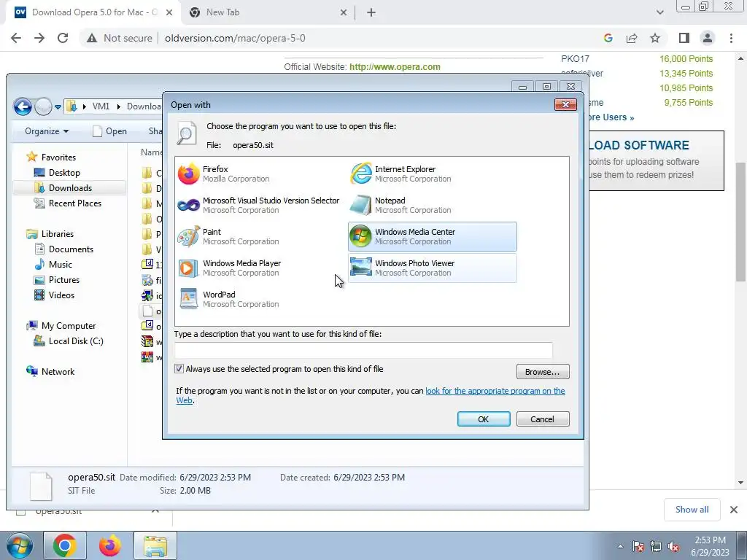Open the Videos library

click(x=61, y=295)
